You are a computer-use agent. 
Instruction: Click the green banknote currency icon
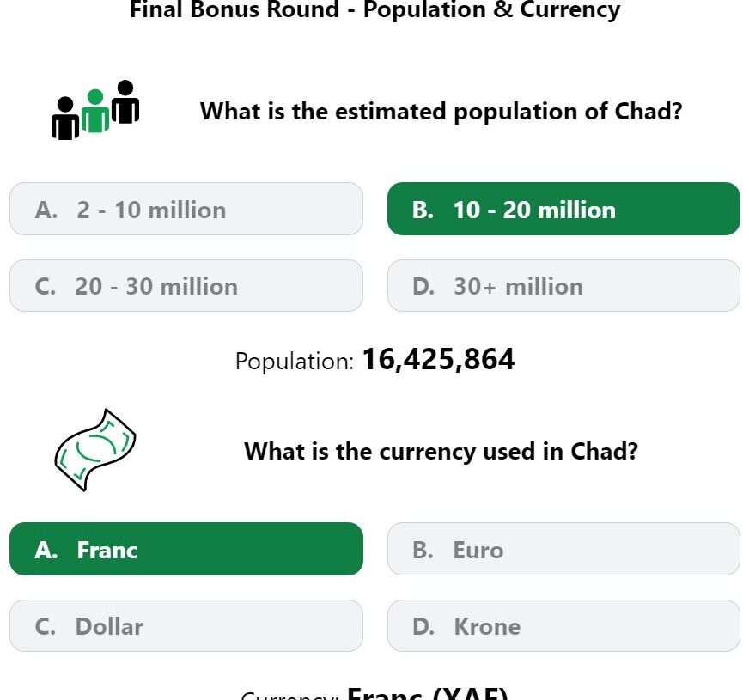[95, 450]
